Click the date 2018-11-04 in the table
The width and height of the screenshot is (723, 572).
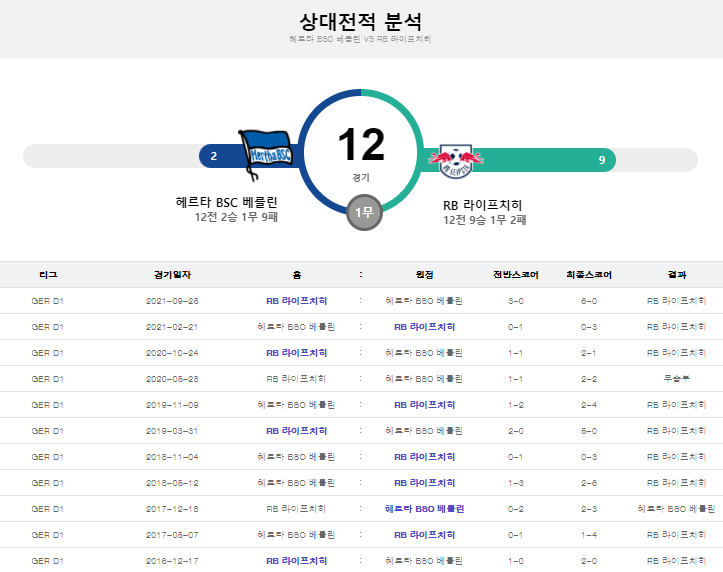tap(172, 457)
